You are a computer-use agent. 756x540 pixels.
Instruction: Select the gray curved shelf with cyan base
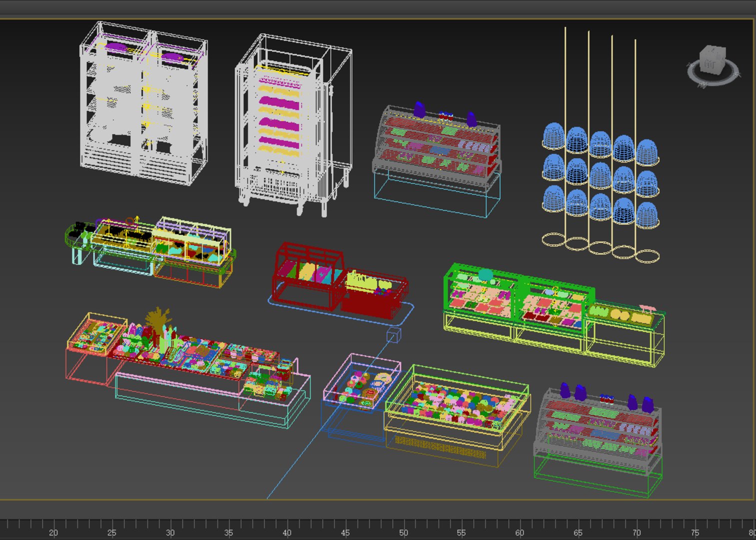pyautogui.click(x=436, y=160)
